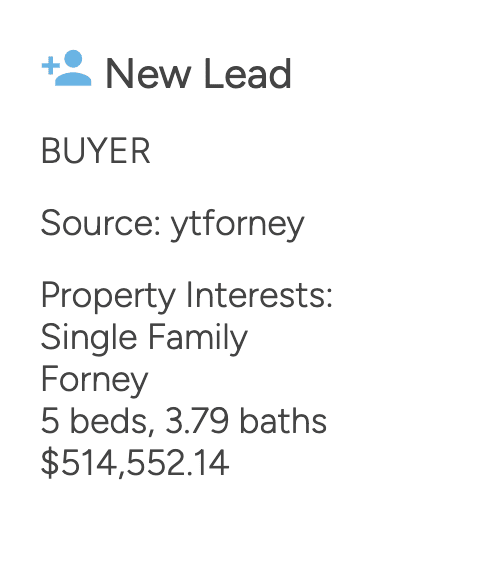
Task: Click the BUYER lead type label
Action: [96, 151]
